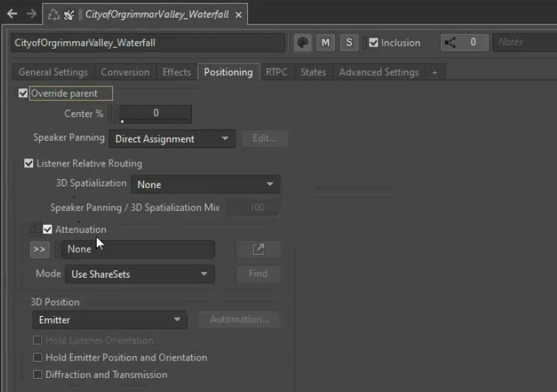Click the Center % value slider
The height and width of the screenshot is (392, 557).
click(x=156, y=114)
